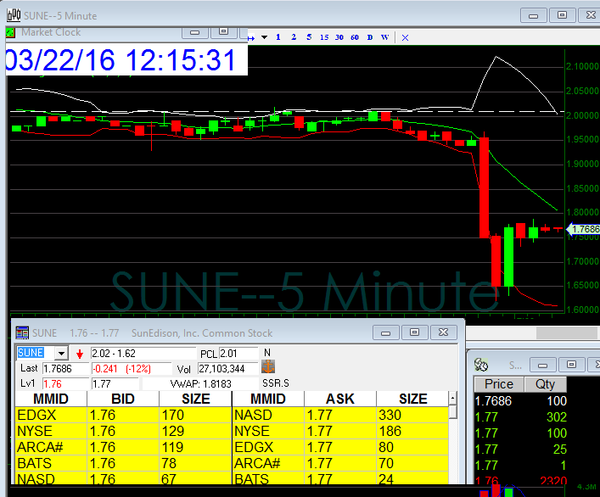Click the SSR.S indicator text
This screenshot has height=497, width=600.
[x=276, y=383]
